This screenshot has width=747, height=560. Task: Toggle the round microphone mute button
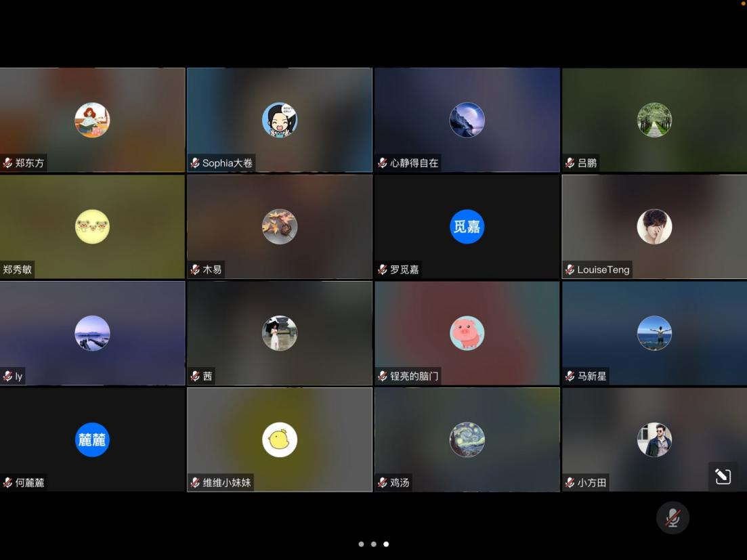(x=673, y=518)
